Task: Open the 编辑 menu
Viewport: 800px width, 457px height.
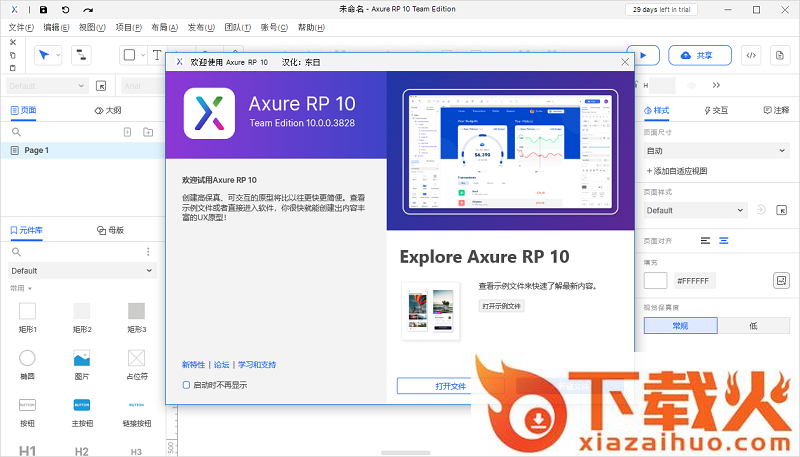Action: [x=56, y=28]
